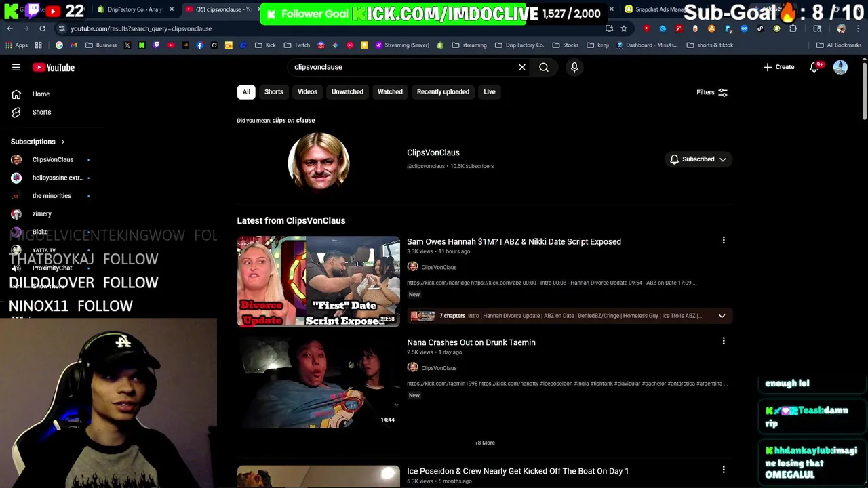
Task: Open options menu for Ice Poseidon video
Action: pyautogui.click(x=724, y=470)
